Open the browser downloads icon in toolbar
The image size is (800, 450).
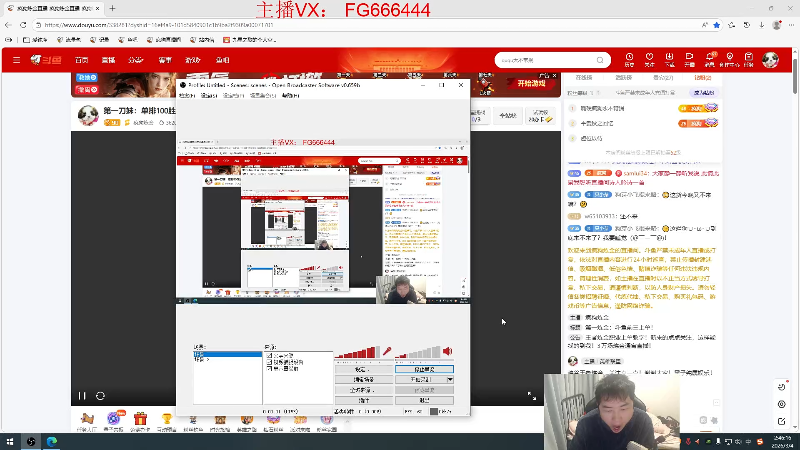(x=761, y=24)
